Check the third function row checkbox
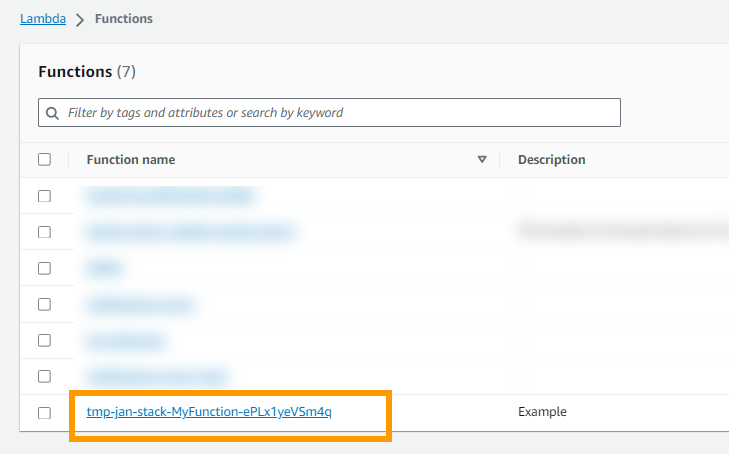 (44, 268)
